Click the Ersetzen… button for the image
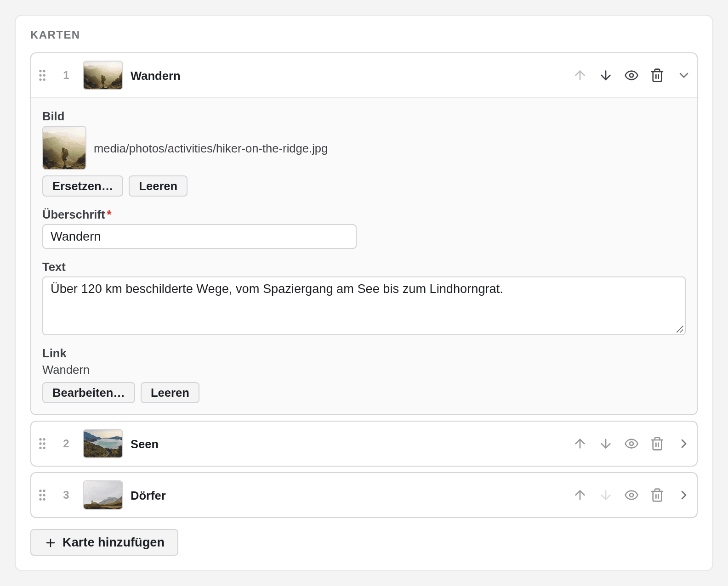The image size is (728, 586). pos(83,186)
